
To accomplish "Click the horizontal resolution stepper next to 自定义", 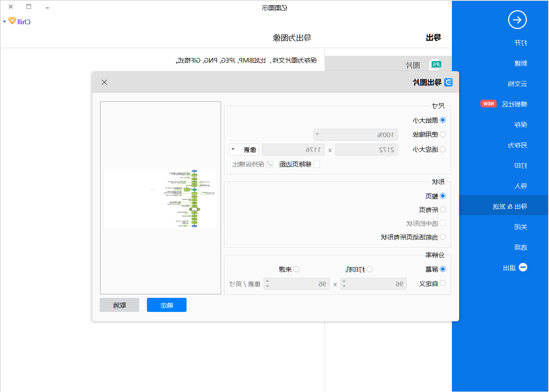I will point(374,284).
